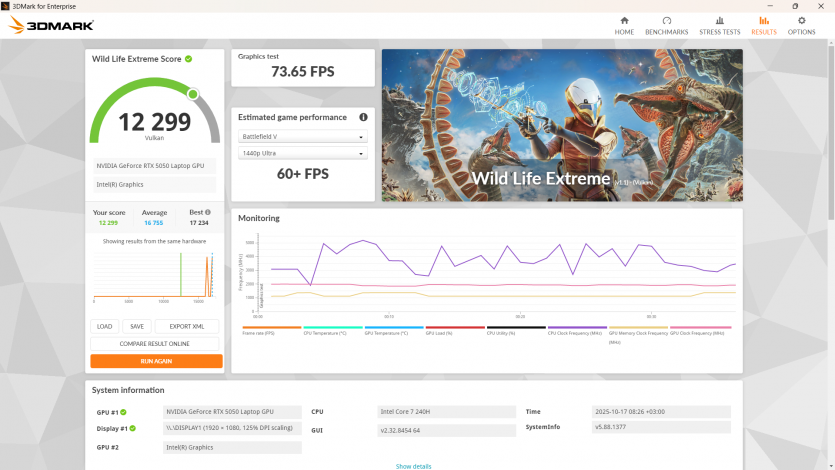Click the info icon beside Estimated game performance
The image size is (835, 470).
pyautogui.click(x=363, y=117)
